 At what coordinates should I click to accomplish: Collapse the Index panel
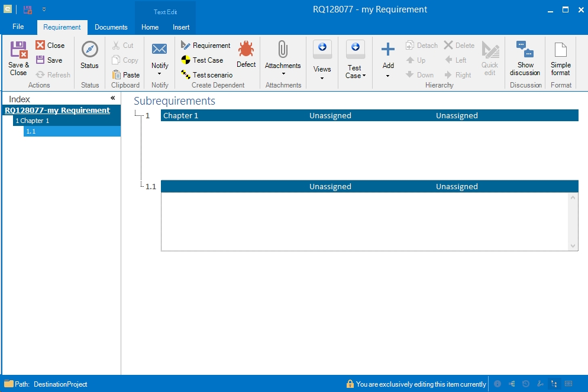(x=112, y=99)
